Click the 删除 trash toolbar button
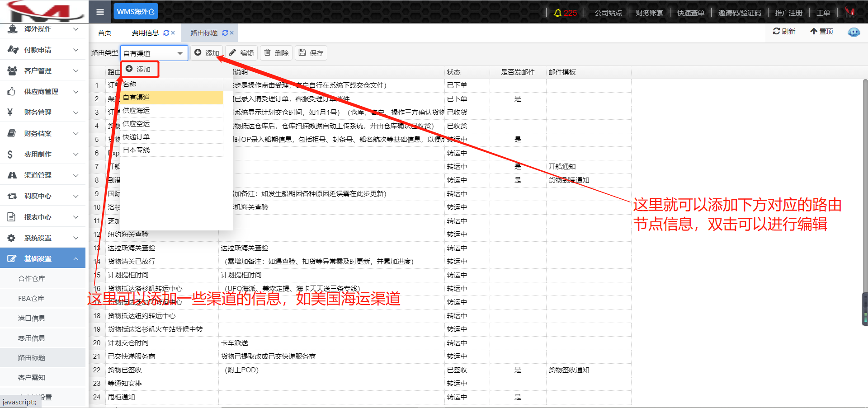Screen dimensions: 868x408 tap(276, 53)
